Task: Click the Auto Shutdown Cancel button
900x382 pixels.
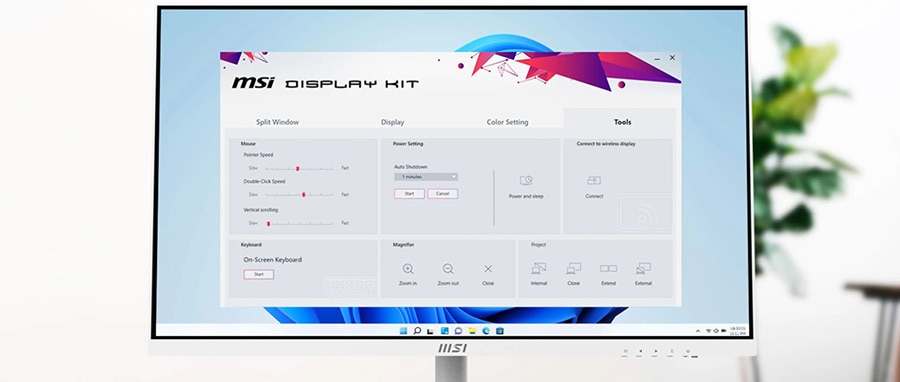Action: pyautogui.click(x=443, y=194)
